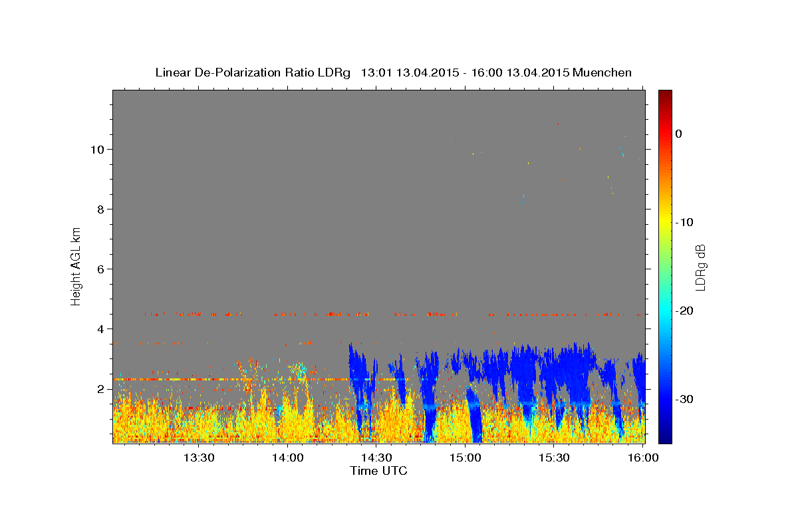Click the height tick label 8
798x532 pixels.
tap(102, 209)
